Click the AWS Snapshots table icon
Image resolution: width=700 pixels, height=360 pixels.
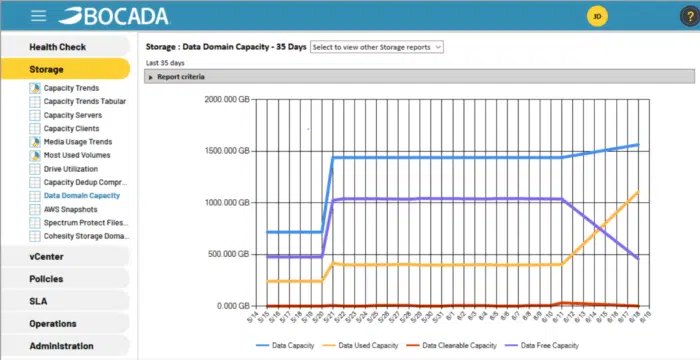pyautogui.click(x=35, y=209)
